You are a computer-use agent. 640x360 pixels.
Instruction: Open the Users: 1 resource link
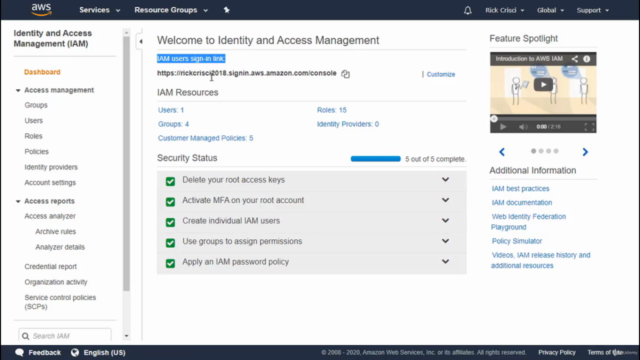point(171,110)
